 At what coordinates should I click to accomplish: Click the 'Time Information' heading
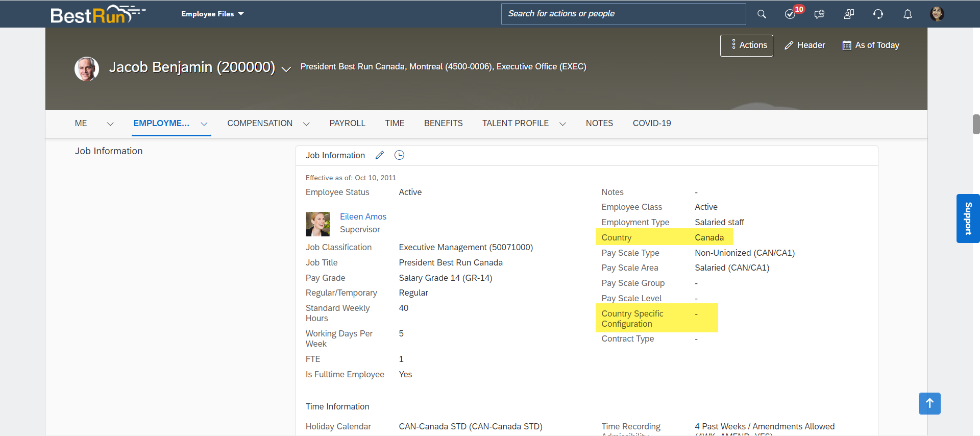click(x=337, y=406)
